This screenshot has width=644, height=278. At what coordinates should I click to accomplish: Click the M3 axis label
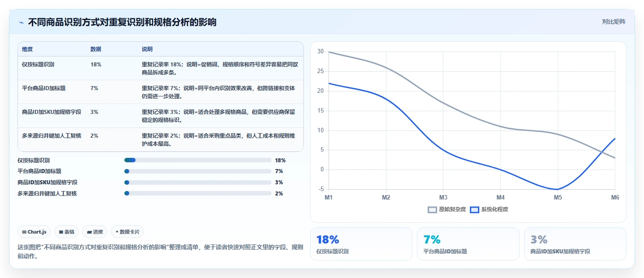(443, 198)
